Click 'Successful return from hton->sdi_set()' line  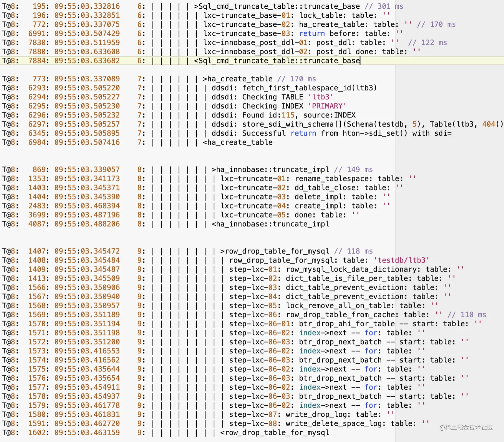coord(227,133)
